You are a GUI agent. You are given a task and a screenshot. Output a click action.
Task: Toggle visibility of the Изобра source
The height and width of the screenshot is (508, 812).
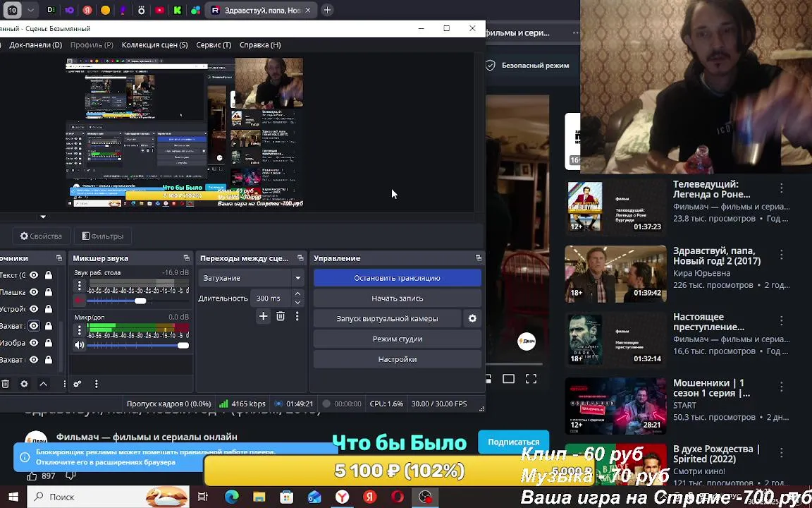[x=34, y=343]
